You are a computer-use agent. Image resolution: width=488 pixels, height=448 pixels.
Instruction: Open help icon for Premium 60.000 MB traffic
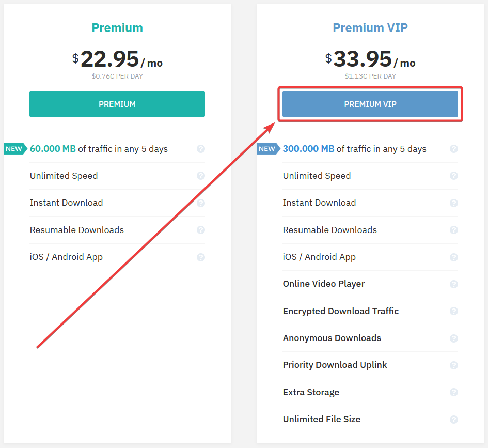201,149
